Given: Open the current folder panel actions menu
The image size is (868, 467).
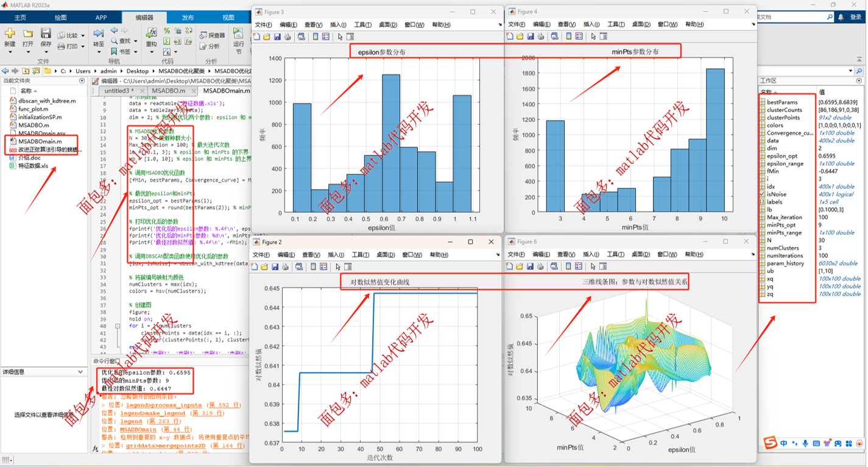Looking at the screenshot, I should coord(82,80).
